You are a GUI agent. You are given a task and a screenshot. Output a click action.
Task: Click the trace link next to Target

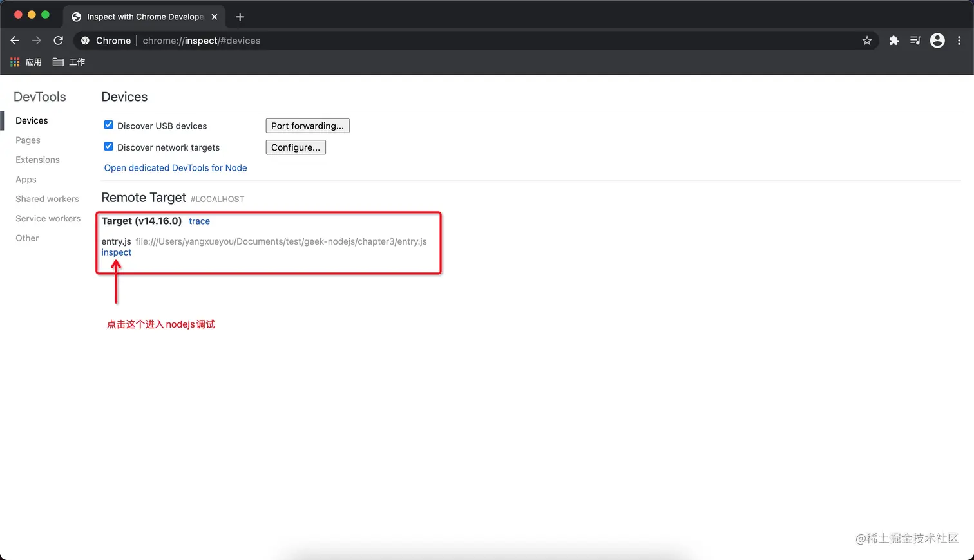[199, 221]
